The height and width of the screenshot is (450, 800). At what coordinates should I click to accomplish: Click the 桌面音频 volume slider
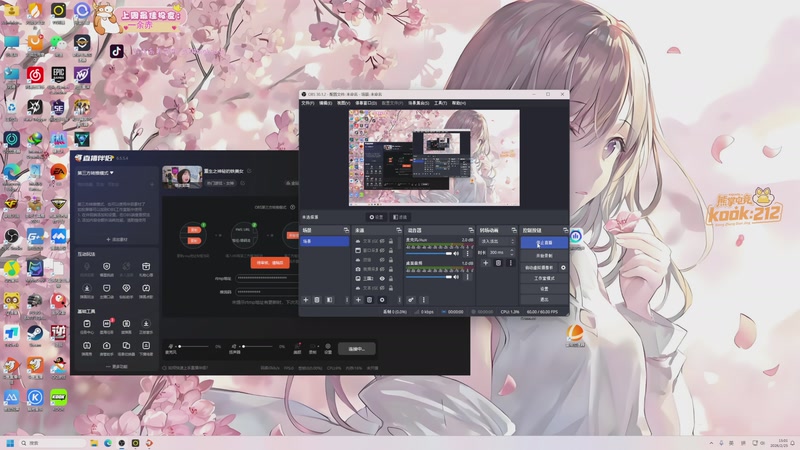tap(429, 277)
